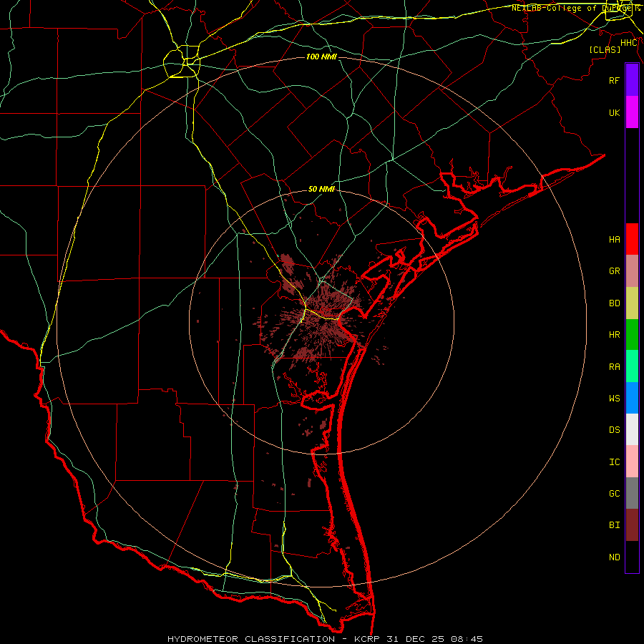
Task: Click the BD legend label
Action: coord(614,303)
